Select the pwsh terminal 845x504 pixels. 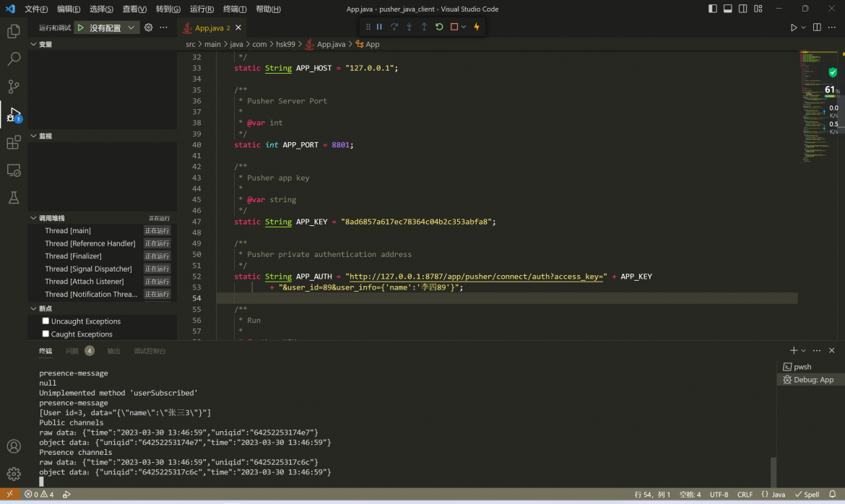[810, 367]
